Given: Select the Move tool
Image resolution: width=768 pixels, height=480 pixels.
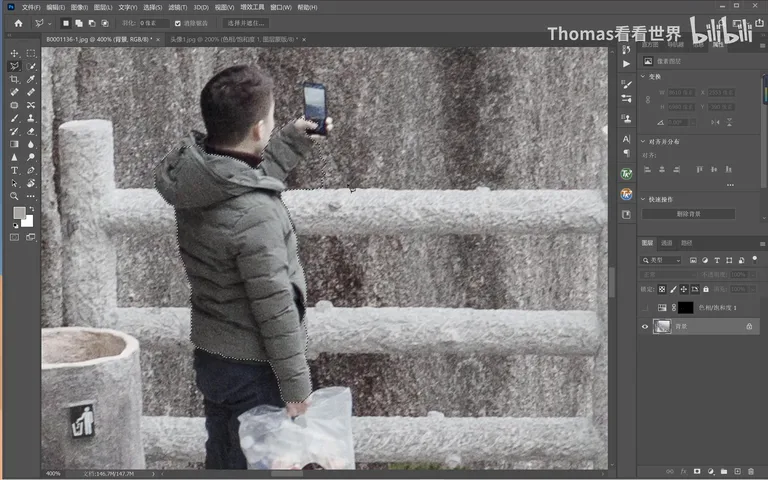Looking at the screenshot, I should (14, 53).
